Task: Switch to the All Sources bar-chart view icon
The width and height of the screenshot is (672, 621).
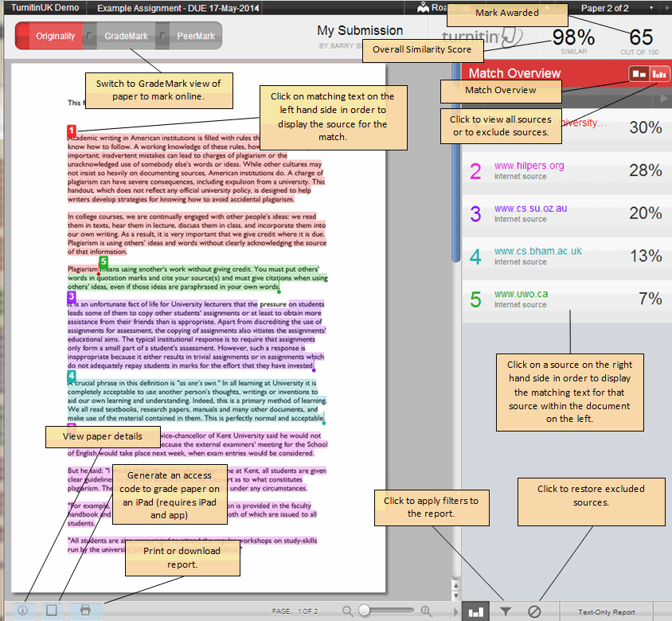Action: pos(658,74)
